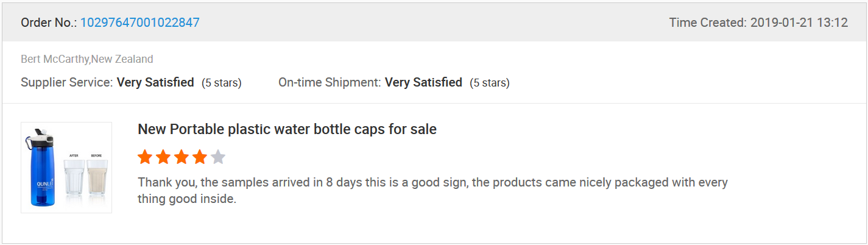This screenshot has height=245, width=868.
Task: Click '(5 stars)' beside On-time Shipment rating
Action: 490,83
